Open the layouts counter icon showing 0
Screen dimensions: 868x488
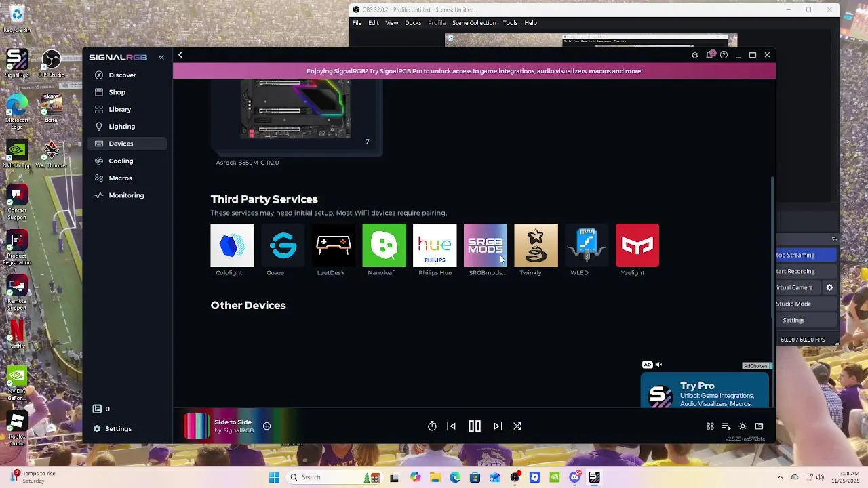[102, 409]
